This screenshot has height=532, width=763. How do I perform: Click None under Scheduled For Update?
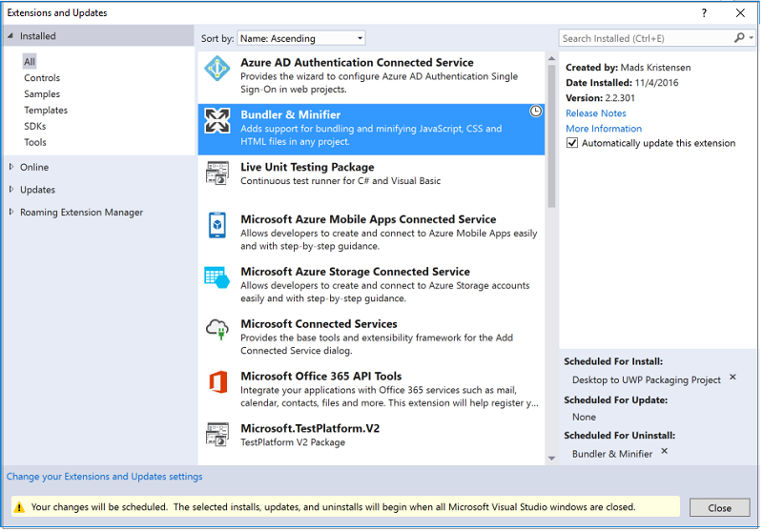coord(584,417)
